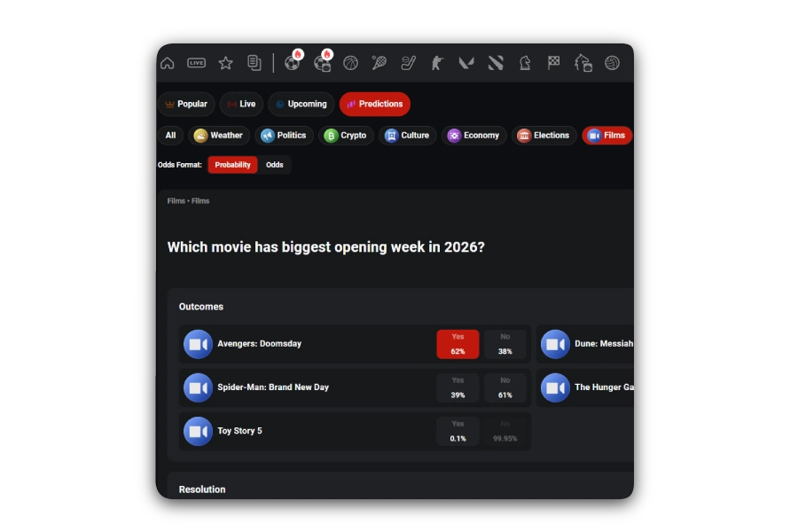Open the LIVE events icon
The height and width of the screenshot is (532, 798).
(x=197, y=63)
